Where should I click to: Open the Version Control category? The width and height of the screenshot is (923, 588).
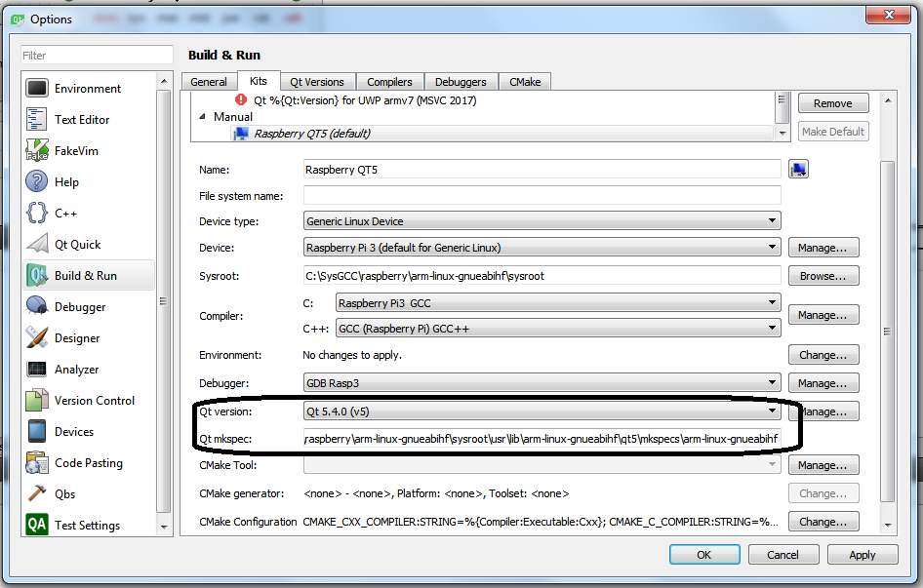(x=88, y=400)
